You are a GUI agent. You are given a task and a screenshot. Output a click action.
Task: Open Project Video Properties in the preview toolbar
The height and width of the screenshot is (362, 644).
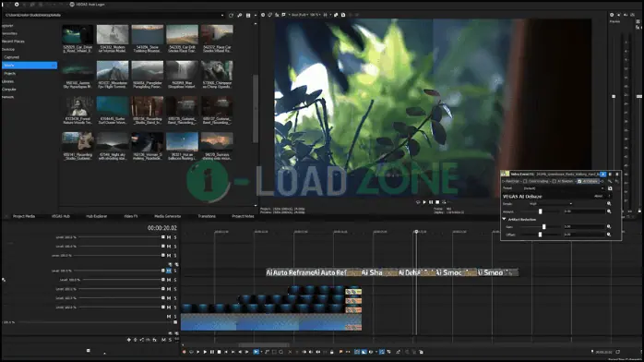[263, 15]
